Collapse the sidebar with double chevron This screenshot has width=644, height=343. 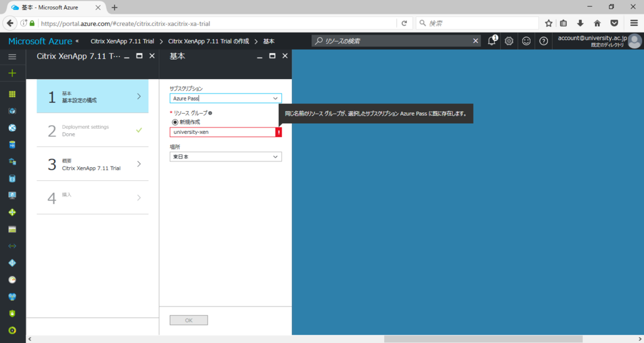click(x=77, y=41)
